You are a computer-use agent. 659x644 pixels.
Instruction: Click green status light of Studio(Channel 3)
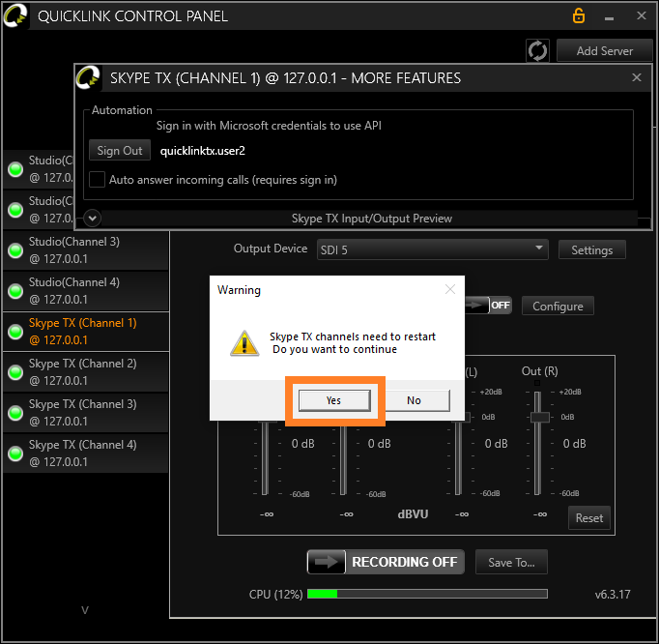[15, 250]
